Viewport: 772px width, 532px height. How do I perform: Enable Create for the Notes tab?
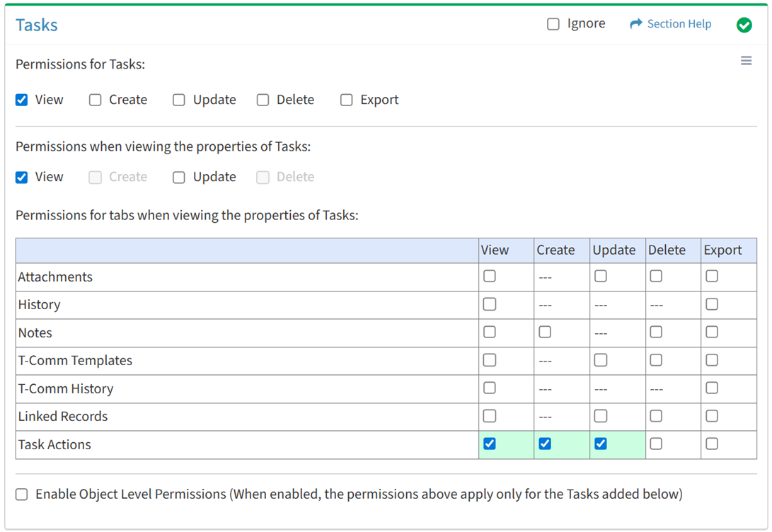(545, 332)
